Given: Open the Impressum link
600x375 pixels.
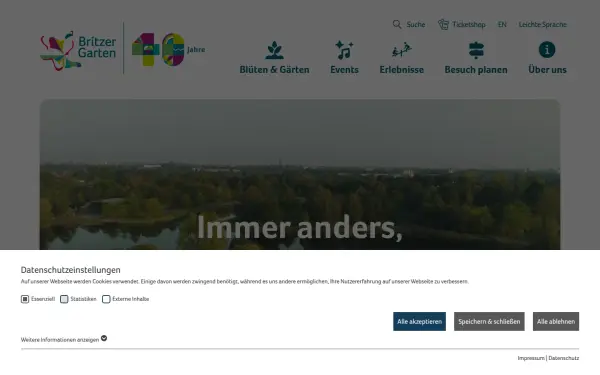Looking at the screenshot, I should (531, 358).
